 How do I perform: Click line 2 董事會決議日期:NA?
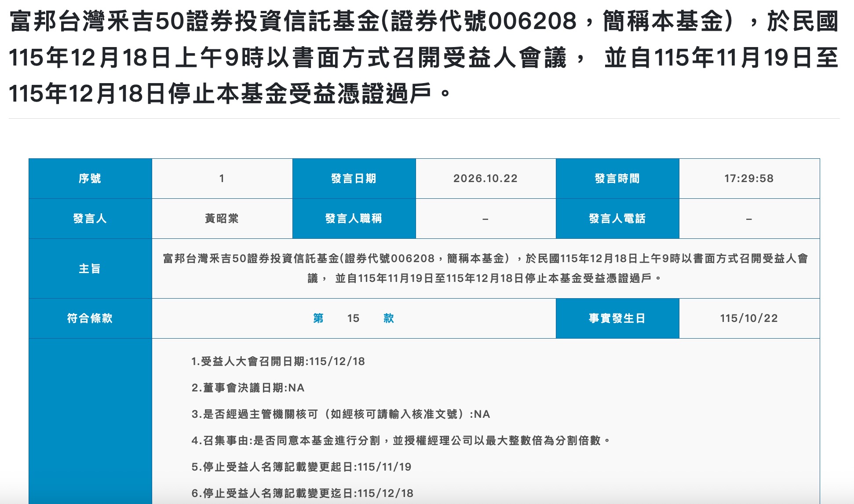(248, 388)
